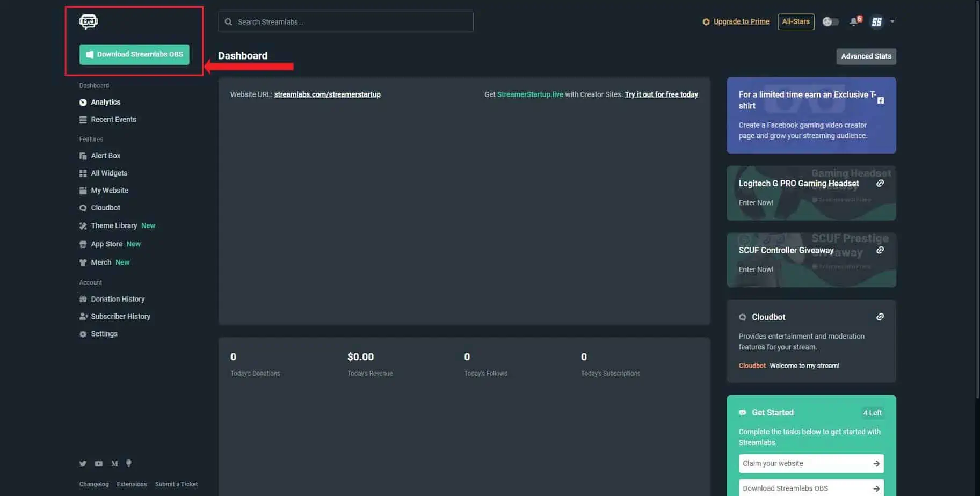This screenshot has width=980, height=496.
Task: Open the Exclusive T-shirt Facebook promo card
Action: tap(811, 115)
